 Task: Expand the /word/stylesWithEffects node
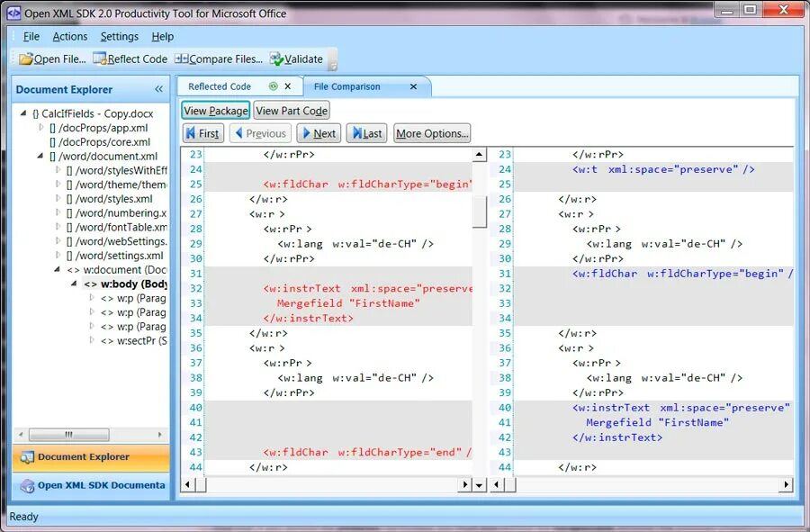coord(58,169)
